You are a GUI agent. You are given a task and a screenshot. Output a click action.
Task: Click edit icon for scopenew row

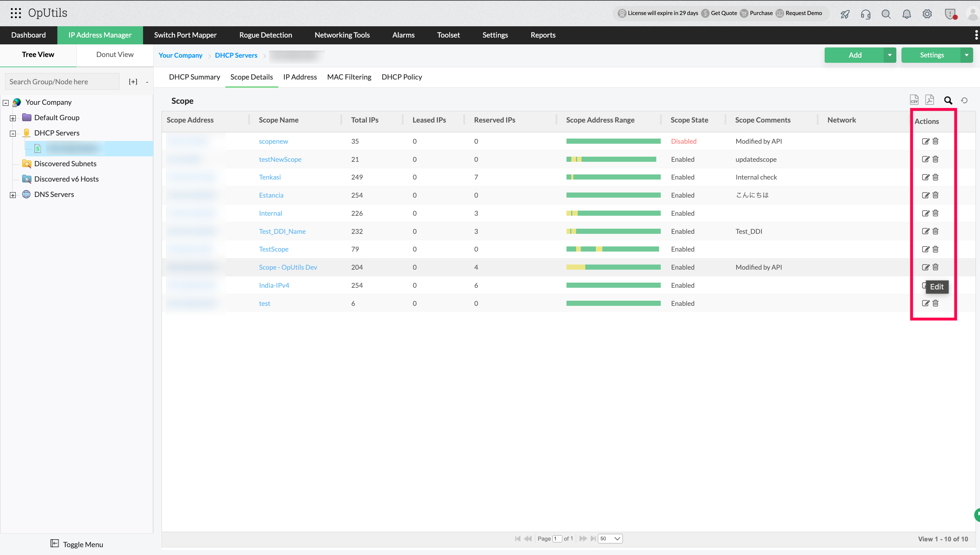pos(925,141)
